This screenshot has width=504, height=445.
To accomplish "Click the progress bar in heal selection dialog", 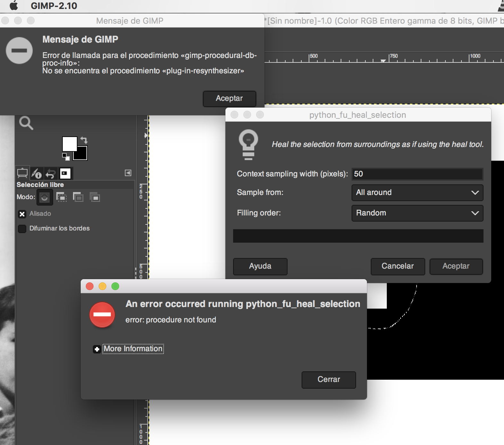I will 358,236.
